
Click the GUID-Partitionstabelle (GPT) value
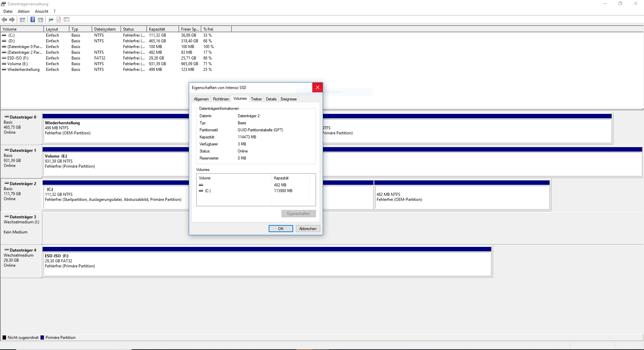coord(260,130)
